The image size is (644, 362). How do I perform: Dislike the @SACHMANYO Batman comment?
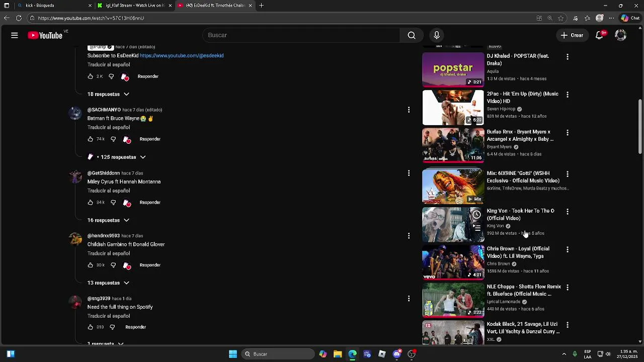pos(113,139)
